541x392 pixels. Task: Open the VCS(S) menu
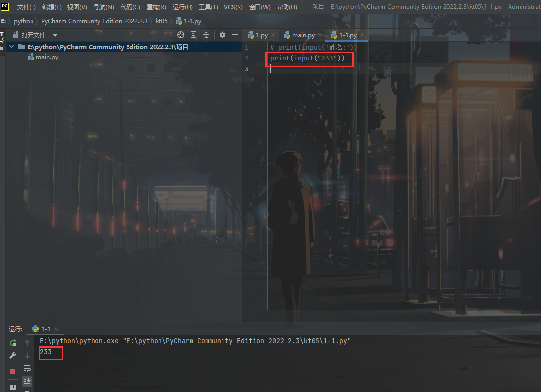click(x=233, y=7)
